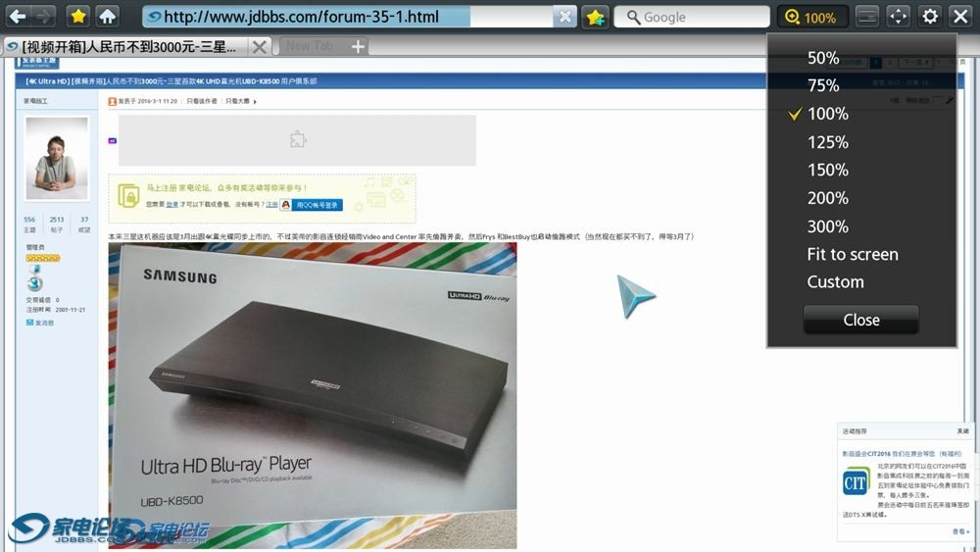Clear the URL with the X button
Image resolution: width=980 pixels, height=552 pixels.
[x=565, y=17]
